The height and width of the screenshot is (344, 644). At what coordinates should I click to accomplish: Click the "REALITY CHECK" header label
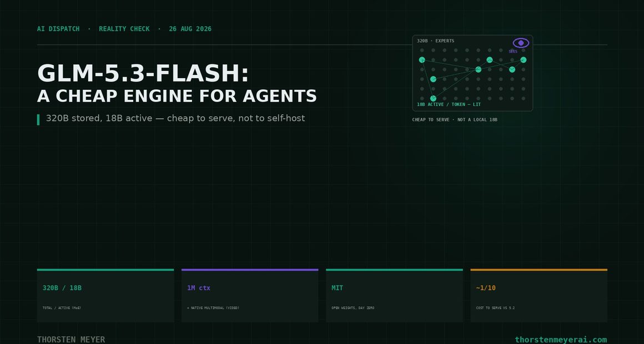coord(124,29)
